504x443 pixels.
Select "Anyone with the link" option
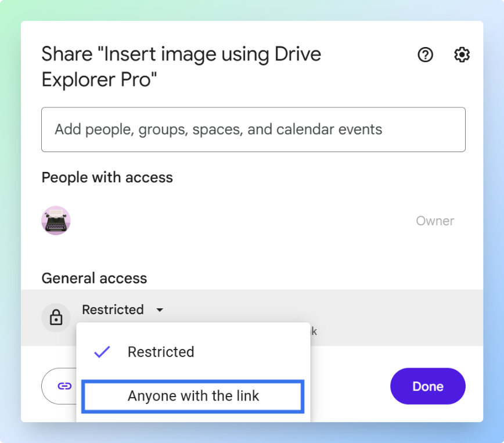tap(193, 396)
